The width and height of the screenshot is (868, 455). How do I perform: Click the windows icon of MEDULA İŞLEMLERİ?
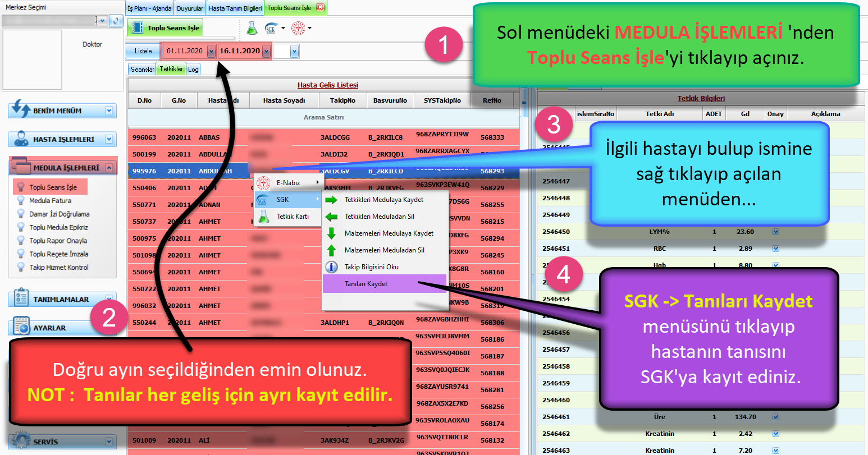pos(20,166)
